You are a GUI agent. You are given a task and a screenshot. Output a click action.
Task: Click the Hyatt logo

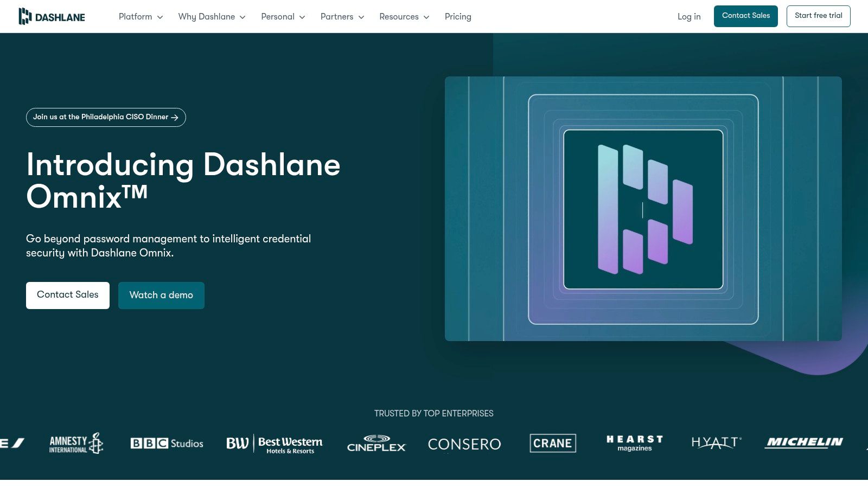(x=717, y=443)
